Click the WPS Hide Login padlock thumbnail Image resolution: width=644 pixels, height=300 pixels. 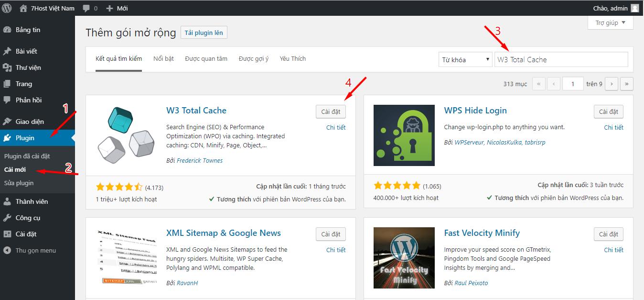(404, 135)
